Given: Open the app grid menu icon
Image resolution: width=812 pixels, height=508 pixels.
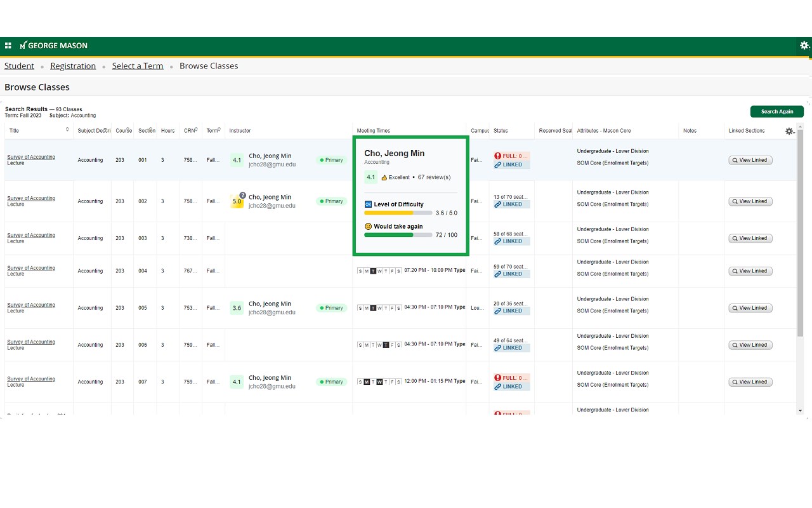Looking at the screenshot, I should (8, 46).
